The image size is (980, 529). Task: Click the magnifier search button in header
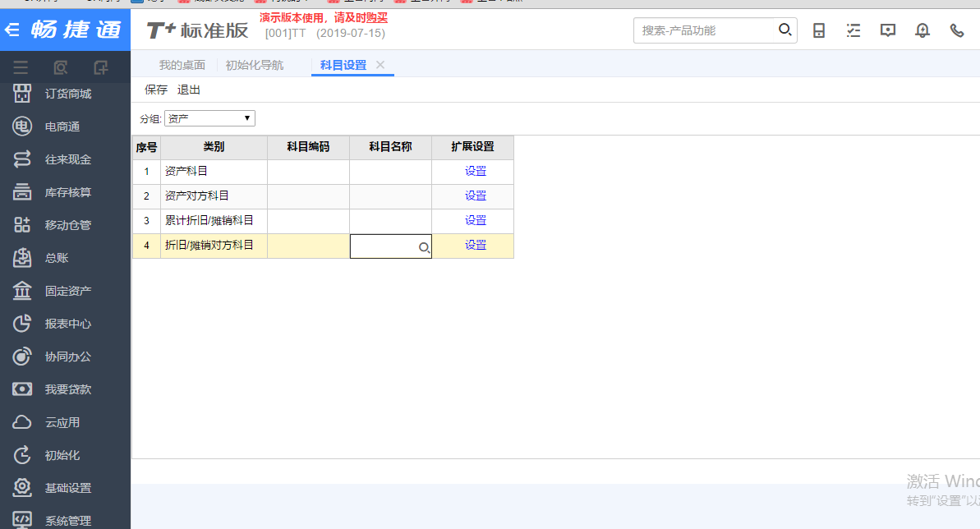pos(785,30)
